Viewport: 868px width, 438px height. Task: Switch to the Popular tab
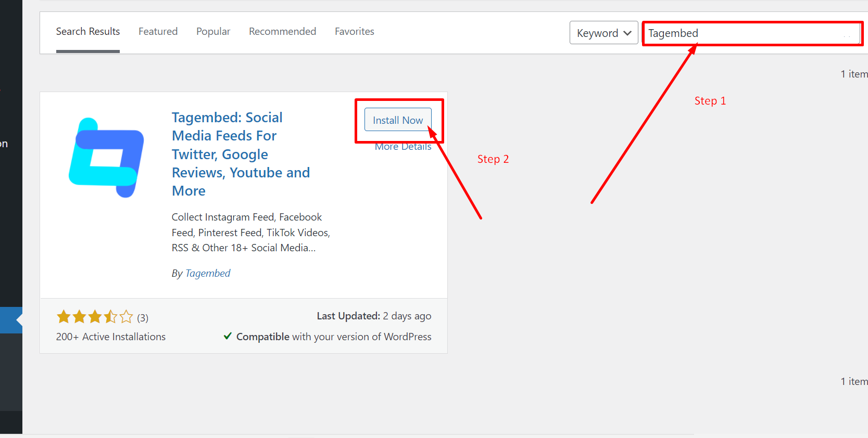[x=213, y=31]
